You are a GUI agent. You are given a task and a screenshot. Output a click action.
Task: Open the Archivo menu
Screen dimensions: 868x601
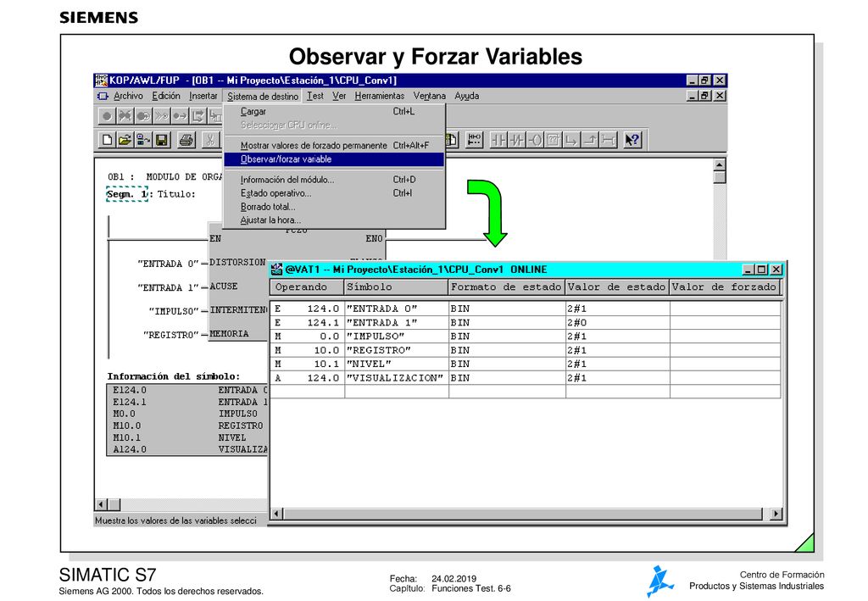coord(128,96)
